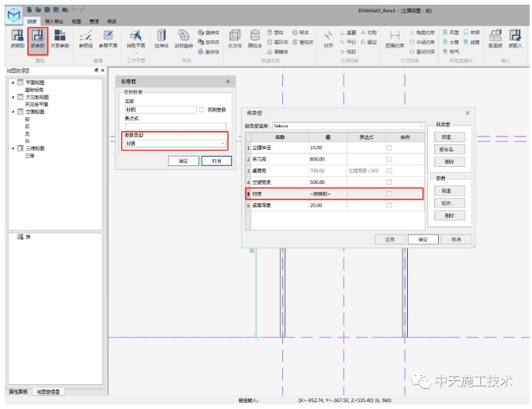Screen dimensions: 532x409
Task: Use the 距离约束 dimension tool
Action: 395,38
